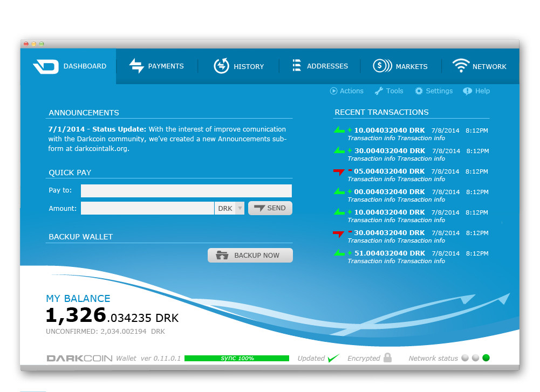Click the Addresses list icon

pos(297,65)
